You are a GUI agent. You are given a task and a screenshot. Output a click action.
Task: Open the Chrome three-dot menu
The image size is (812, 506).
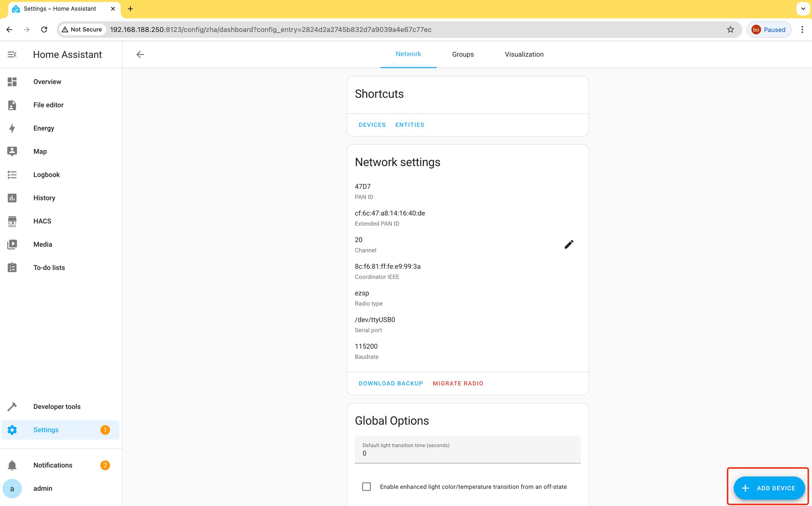(x=802, y=30)
